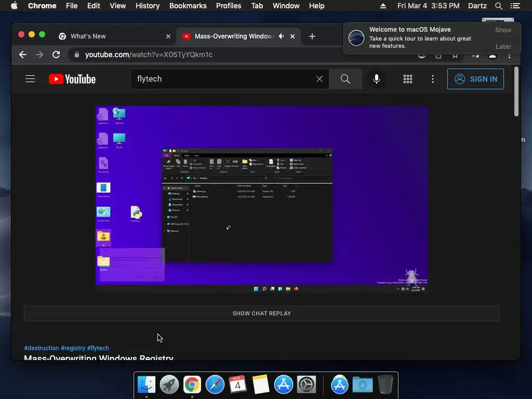Bookmark this page with the star

[455, 56]
